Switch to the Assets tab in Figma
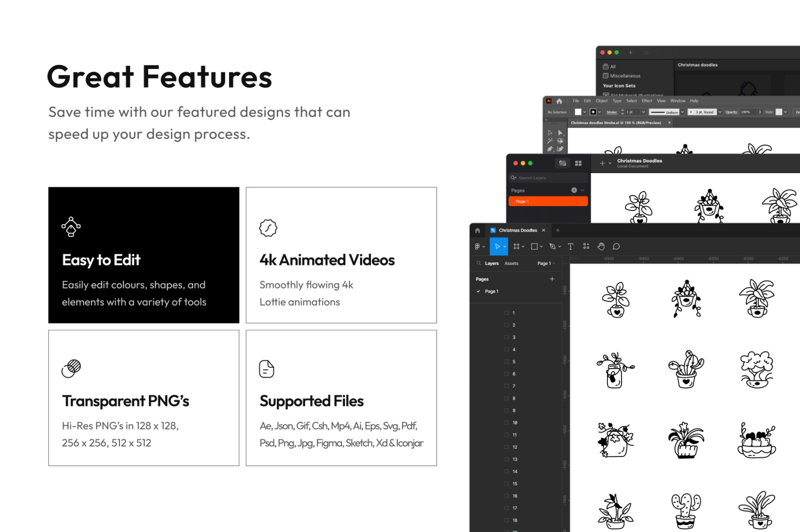 [511, 263]
